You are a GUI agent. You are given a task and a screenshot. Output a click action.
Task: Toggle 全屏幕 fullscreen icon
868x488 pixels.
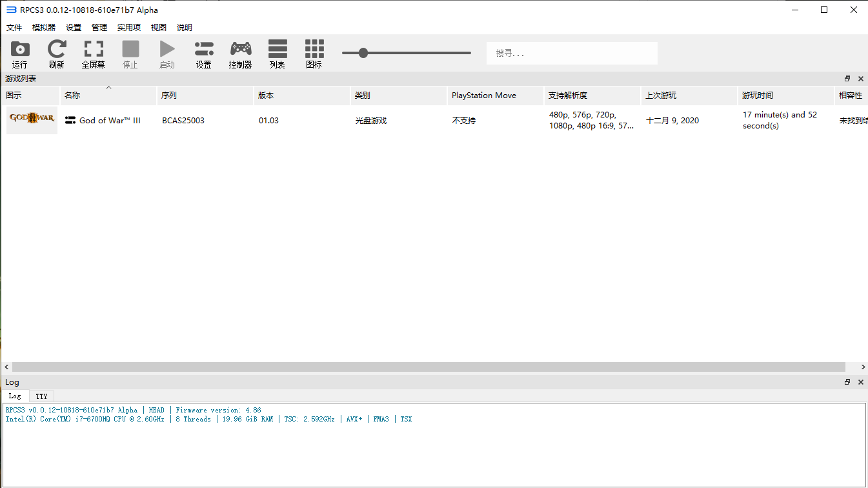pyautogui.click(x=94, y=50)
